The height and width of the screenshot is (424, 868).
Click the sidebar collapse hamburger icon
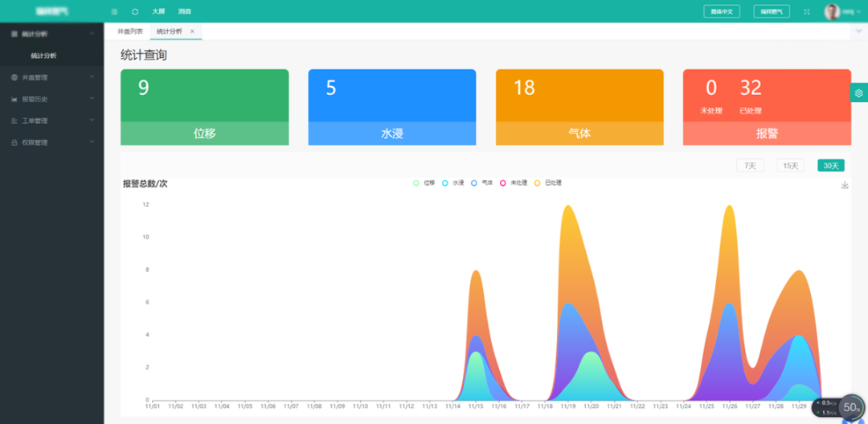[x=114, y=11]
